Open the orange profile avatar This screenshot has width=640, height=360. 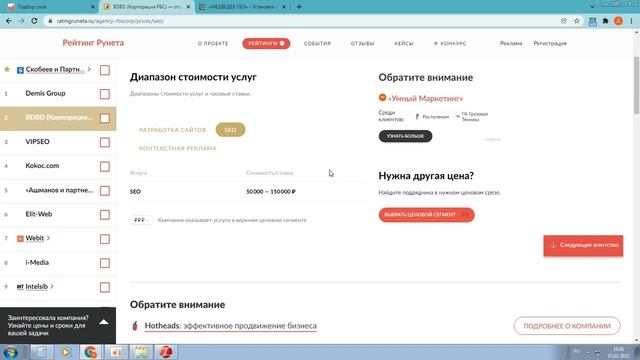[618, 21]
